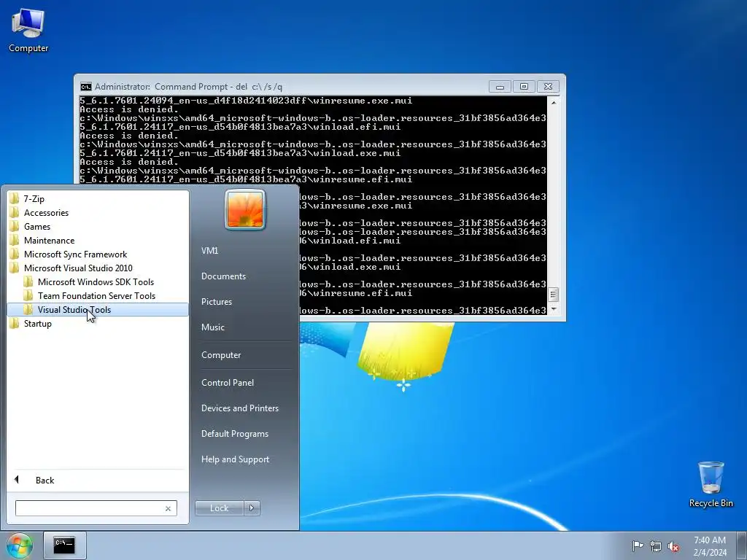The height and width of the screenshot is (560, 747).
Task: Click the network icon in system tray
Action: click(656, 546)
